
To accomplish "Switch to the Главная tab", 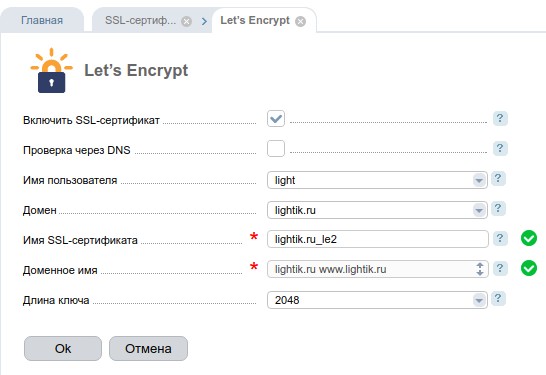I will coord(42,20).
